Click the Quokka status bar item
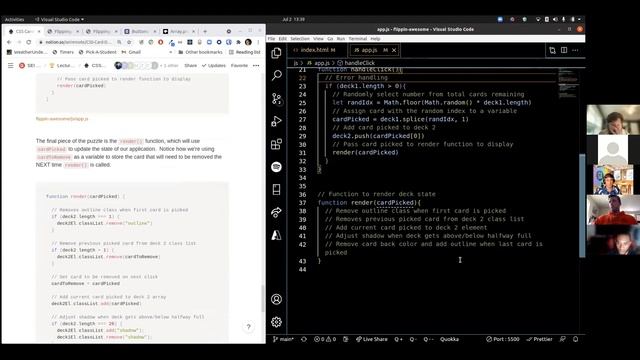Image resolution: width=640 pixels, height=360 pixels. [449, 339]
